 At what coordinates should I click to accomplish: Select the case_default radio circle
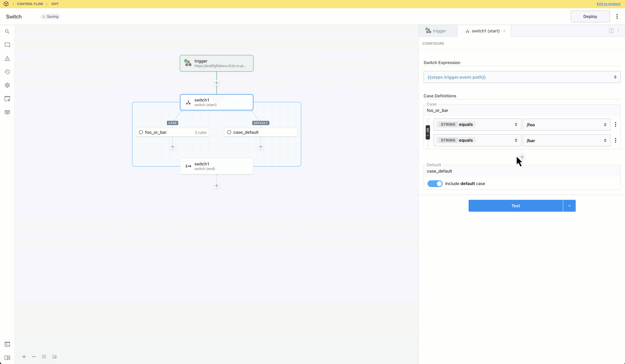coord(229,132)
